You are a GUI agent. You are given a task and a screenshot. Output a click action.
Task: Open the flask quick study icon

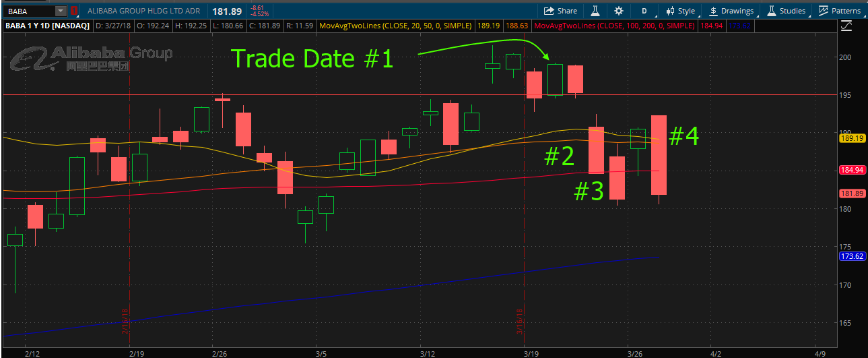pos(595,11)
